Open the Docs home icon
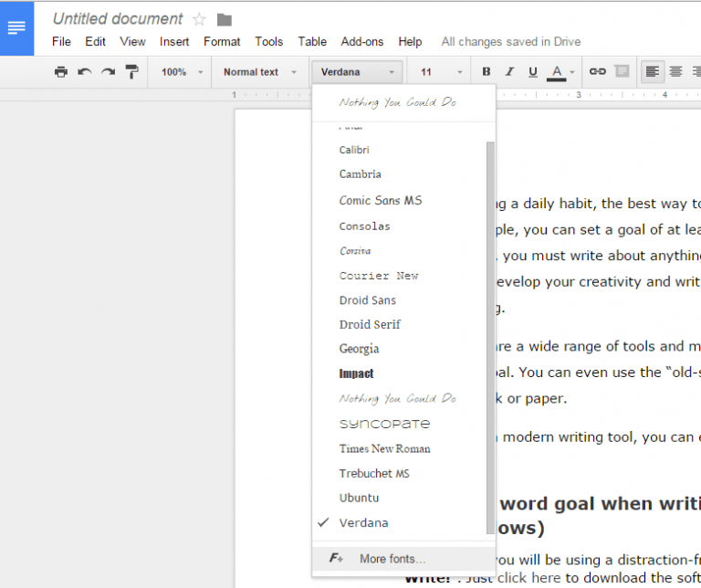This screenshot has height=588, width=701. 16,28
